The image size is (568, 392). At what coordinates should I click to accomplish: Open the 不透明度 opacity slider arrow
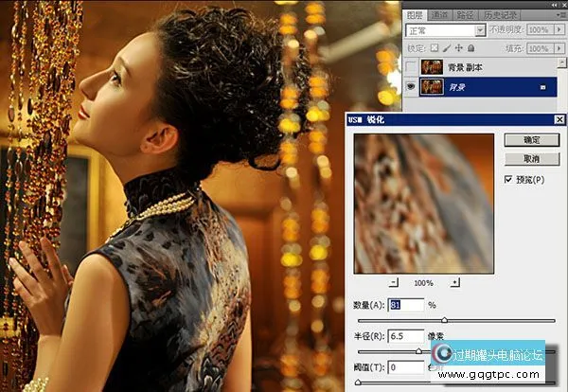click(x=559, y=30)
